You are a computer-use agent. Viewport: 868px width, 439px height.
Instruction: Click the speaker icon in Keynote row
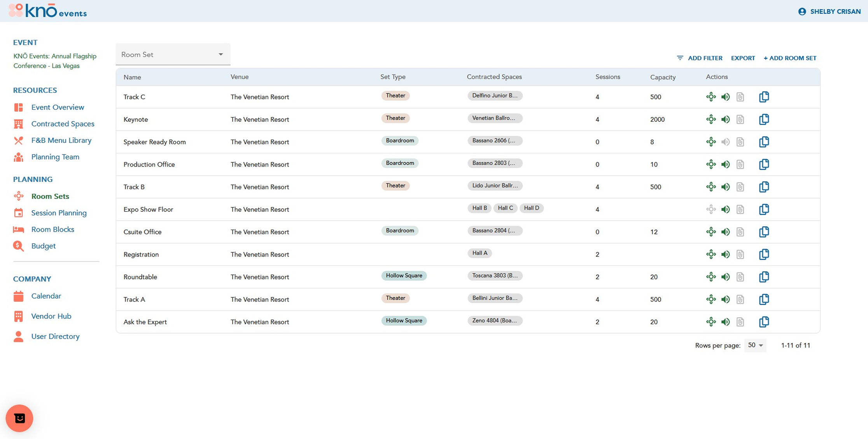[725, 119]
